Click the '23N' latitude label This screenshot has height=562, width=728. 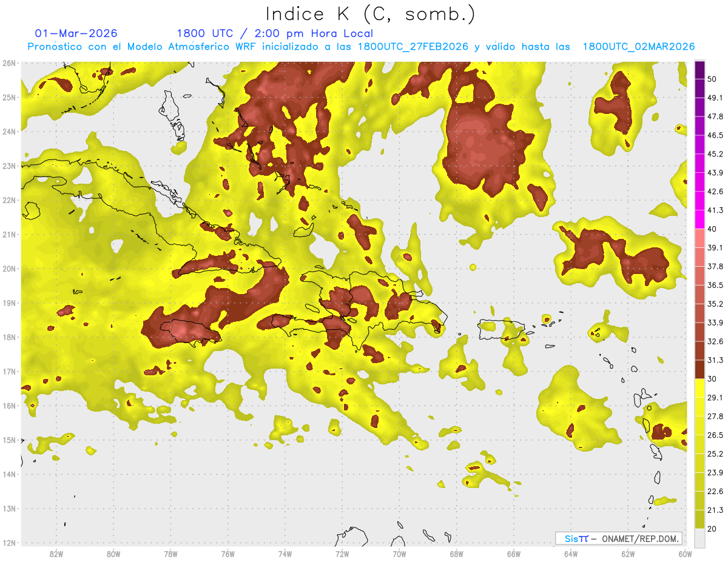9,166
